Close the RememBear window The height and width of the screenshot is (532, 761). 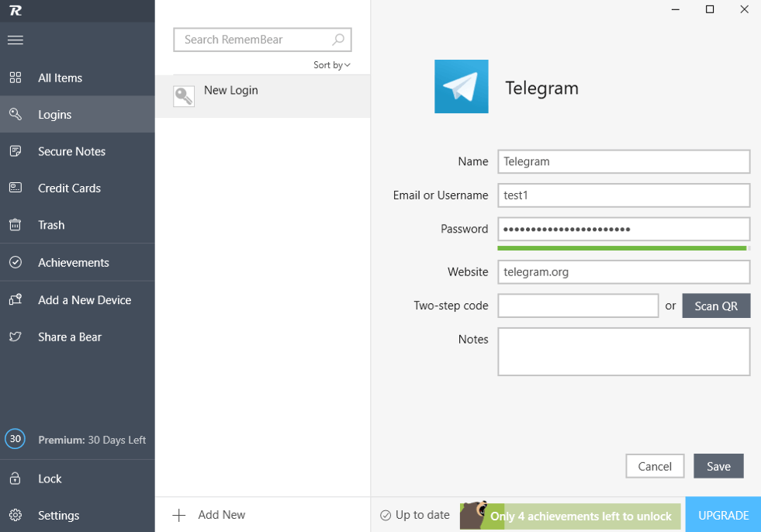click(x=744, y=9)
